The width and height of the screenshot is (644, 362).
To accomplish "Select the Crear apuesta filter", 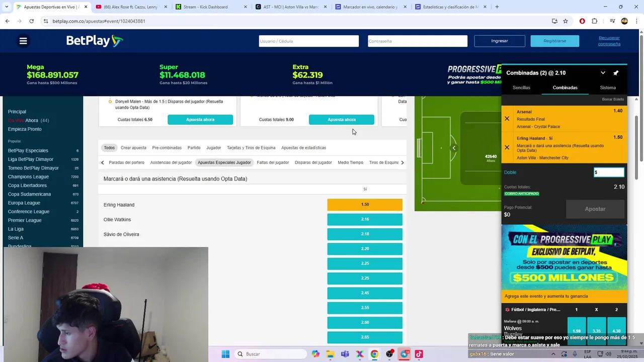I will [x=133, y=148].
